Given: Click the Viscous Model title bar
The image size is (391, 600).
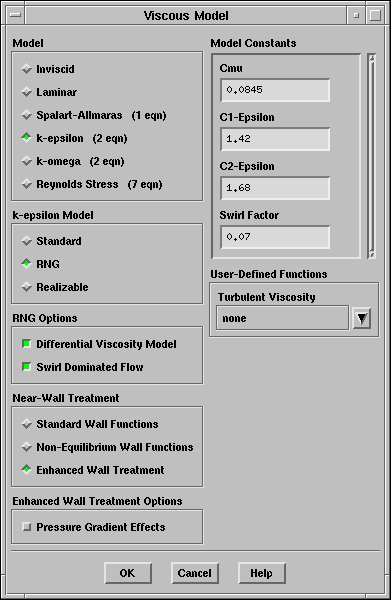Looking at the screenshot, I should point(186,15).
